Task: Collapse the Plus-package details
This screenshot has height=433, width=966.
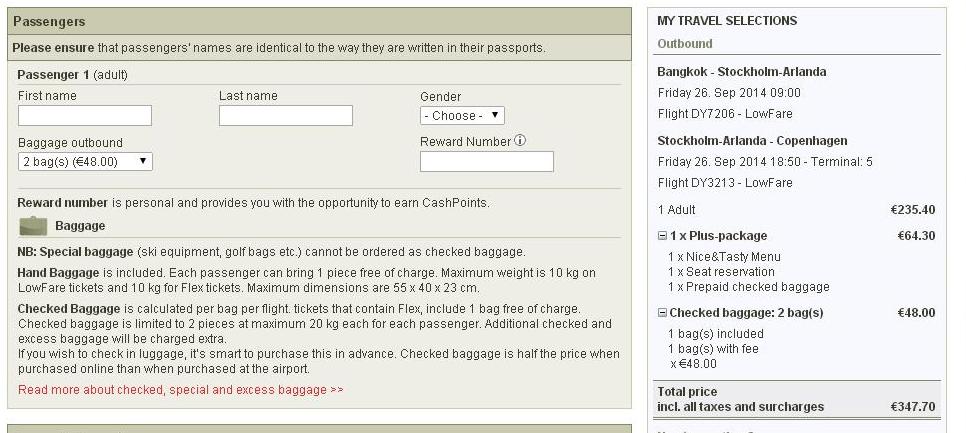Action: click(x=662, y=236)
